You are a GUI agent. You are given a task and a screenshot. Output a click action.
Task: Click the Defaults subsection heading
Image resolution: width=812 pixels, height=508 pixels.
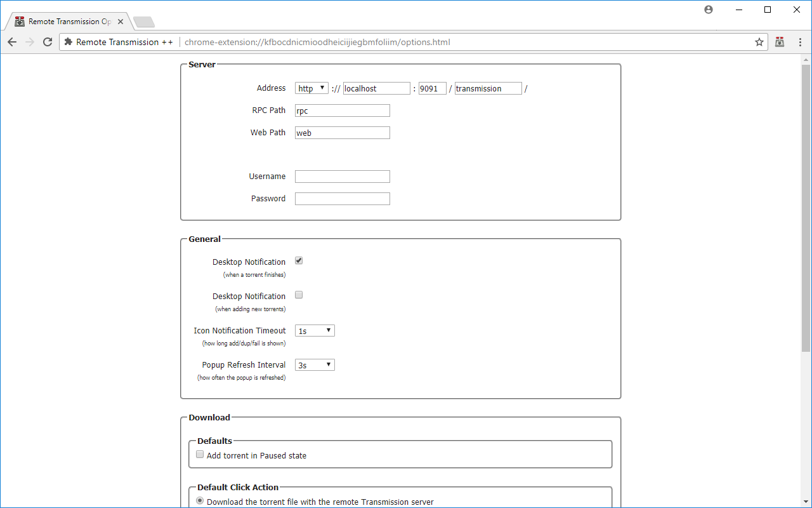click(x=215, y=441)
